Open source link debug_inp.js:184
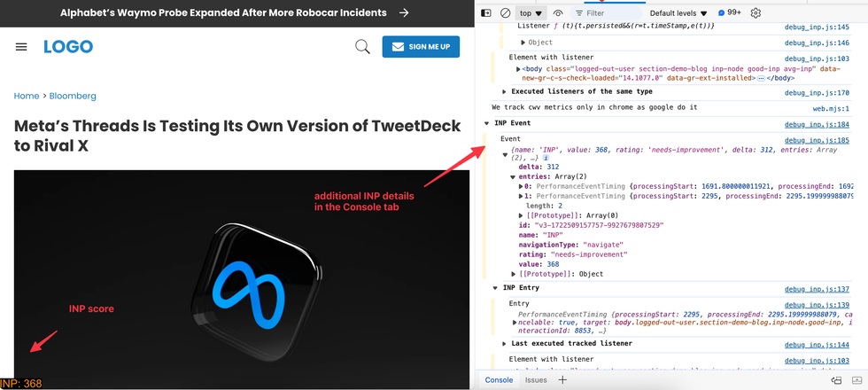Image resolution: width=868 pixels, height=390 pixels. point(817,125)
